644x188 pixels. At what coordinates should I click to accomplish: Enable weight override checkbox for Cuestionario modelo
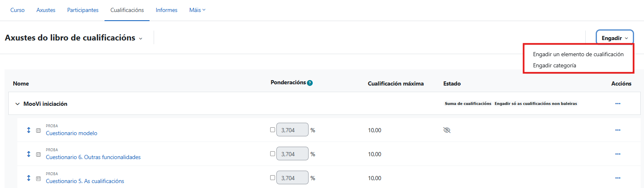272,130
